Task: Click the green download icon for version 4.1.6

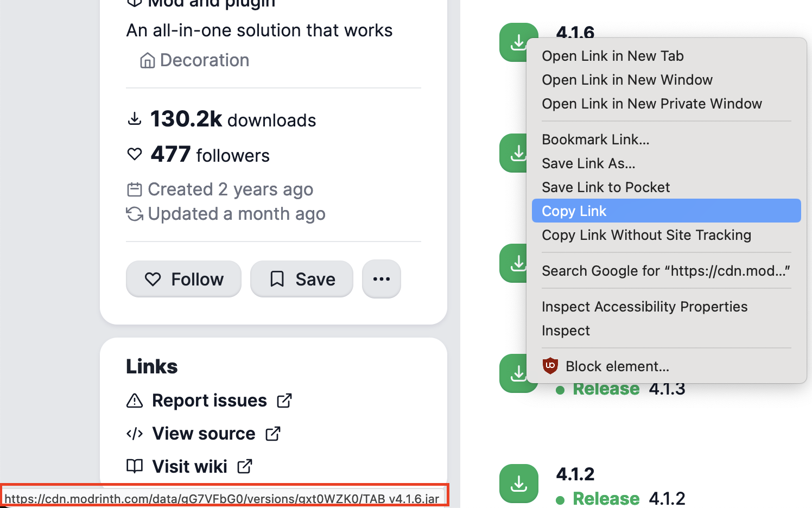Action: pyautogui.click(x=513, y=42)
